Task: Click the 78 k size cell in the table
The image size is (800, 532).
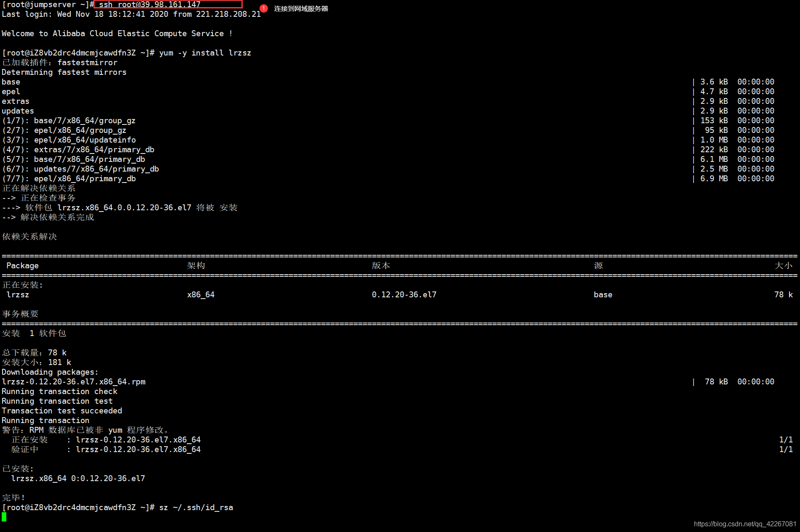Action: point(784,294)
